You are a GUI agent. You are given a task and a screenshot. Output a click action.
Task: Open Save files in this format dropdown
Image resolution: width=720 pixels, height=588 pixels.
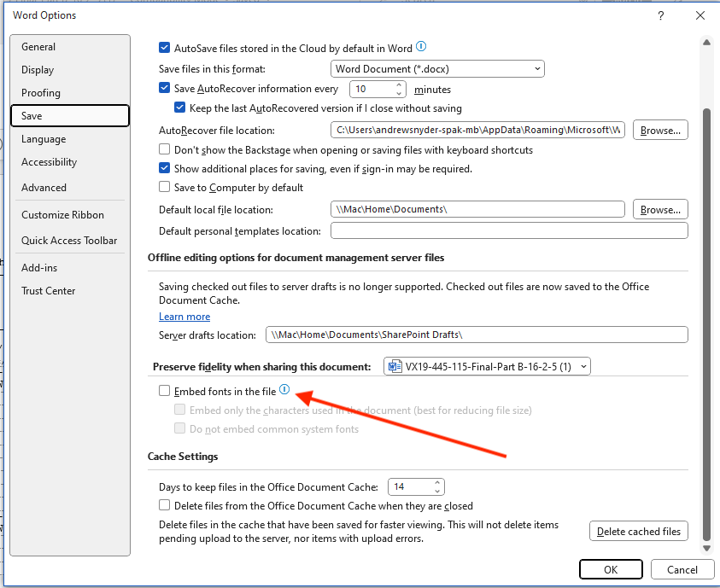pyautogui.click(x=437, y=68)
